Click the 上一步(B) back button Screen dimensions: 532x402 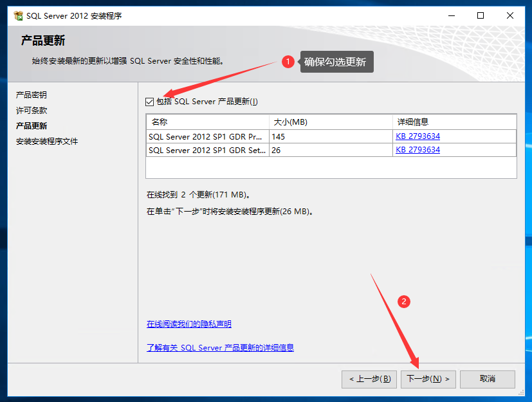coord(369,379)
